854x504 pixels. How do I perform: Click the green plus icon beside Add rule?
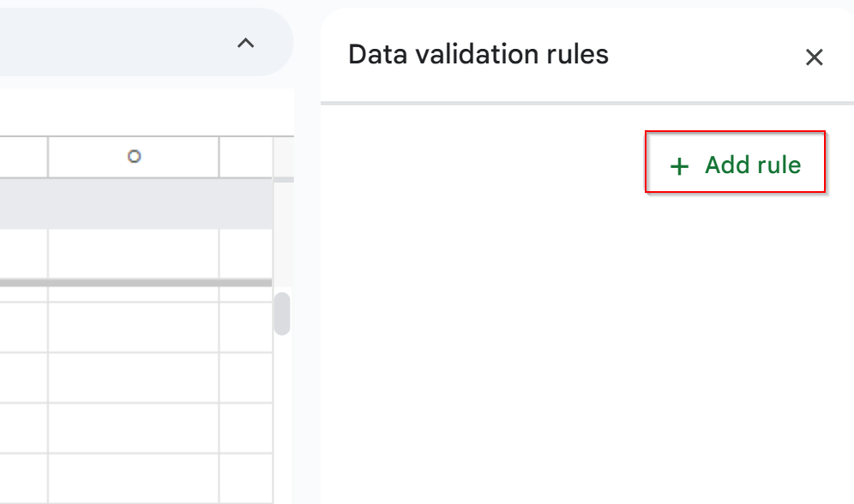(x=679, y=166)
